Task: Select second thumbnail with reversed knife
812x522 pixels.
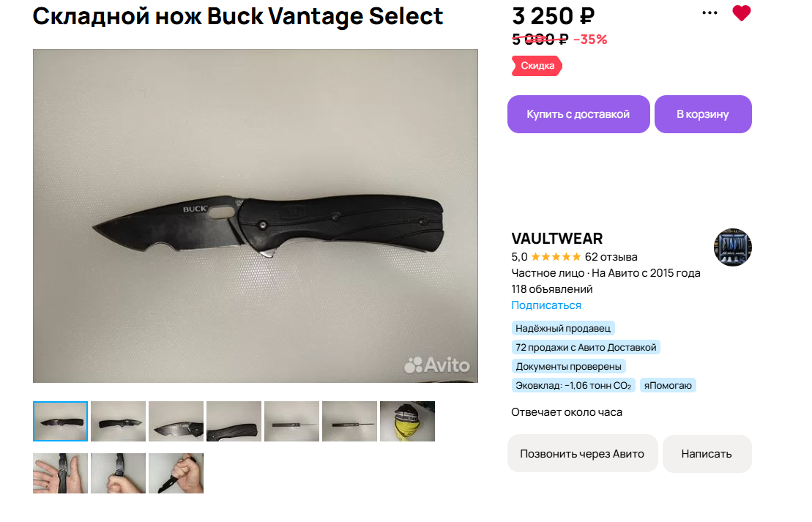Action: tap(118, 422)
